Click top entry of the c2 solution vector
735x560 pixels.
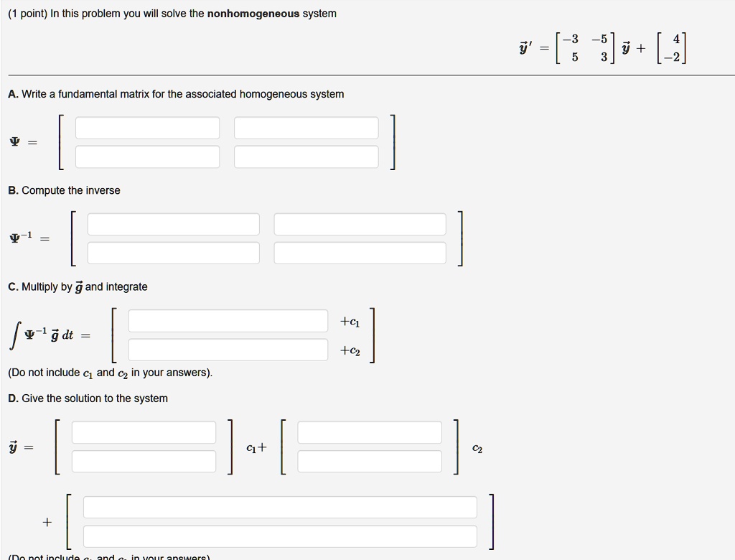(x=370, y=432)
